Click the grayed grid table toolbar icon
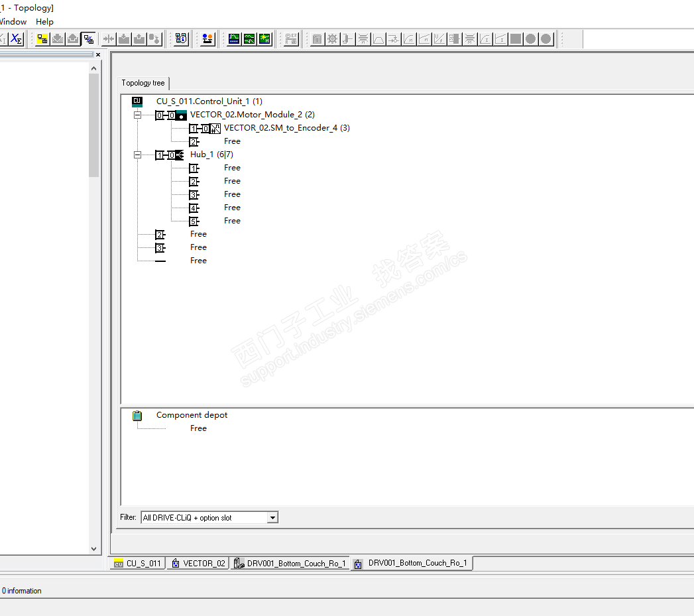This screenshot has width=694, height=616. click(x=317, y=39)
